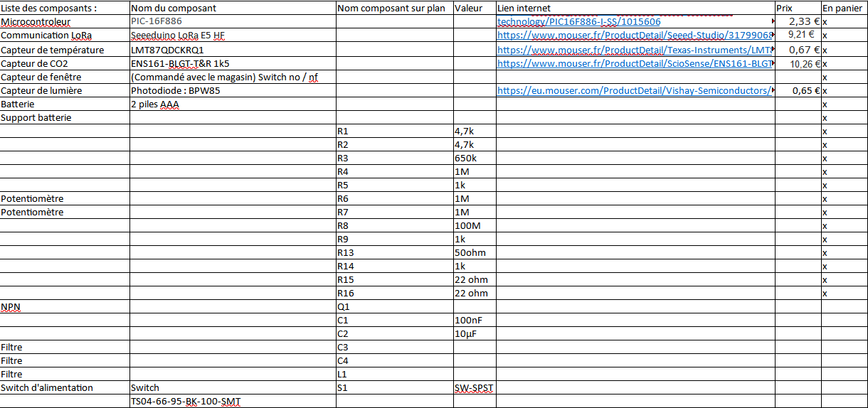Click the 'Filtre' cell beside L1
Viewport: 868px width, 408px height.
pyautogui.click(x=65, y=374)
